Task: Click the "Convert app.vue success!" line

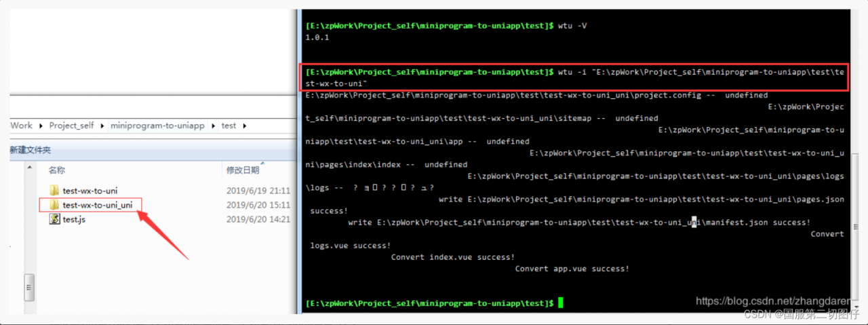Action: coord(572,268)
